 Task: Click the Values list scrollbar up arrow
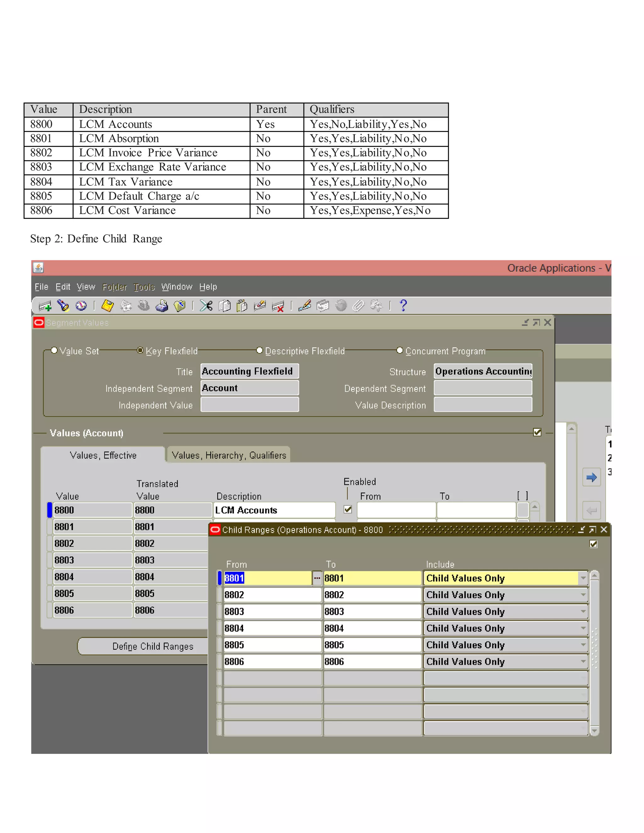(535, 506)
